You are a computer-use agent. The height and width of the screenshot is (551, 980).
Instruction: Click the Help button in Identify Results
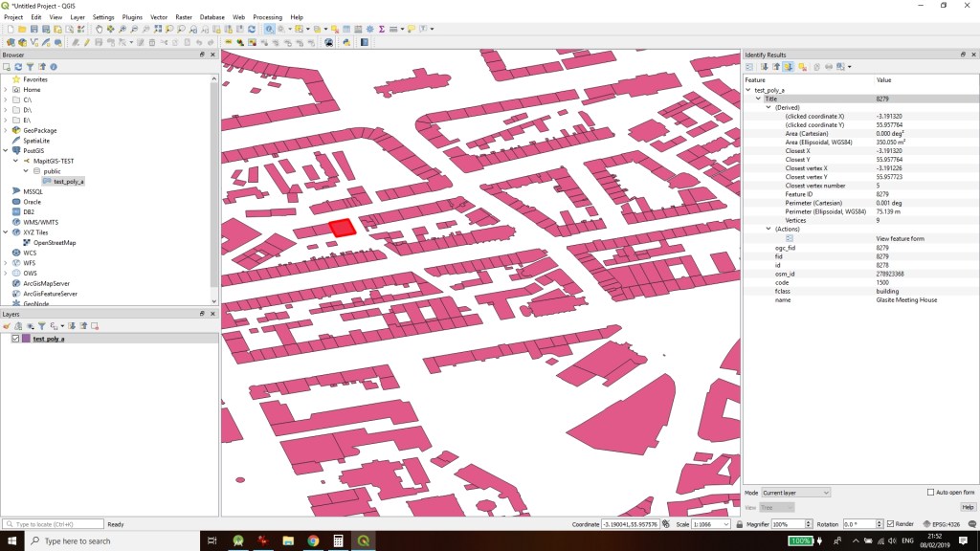(968, 507)
